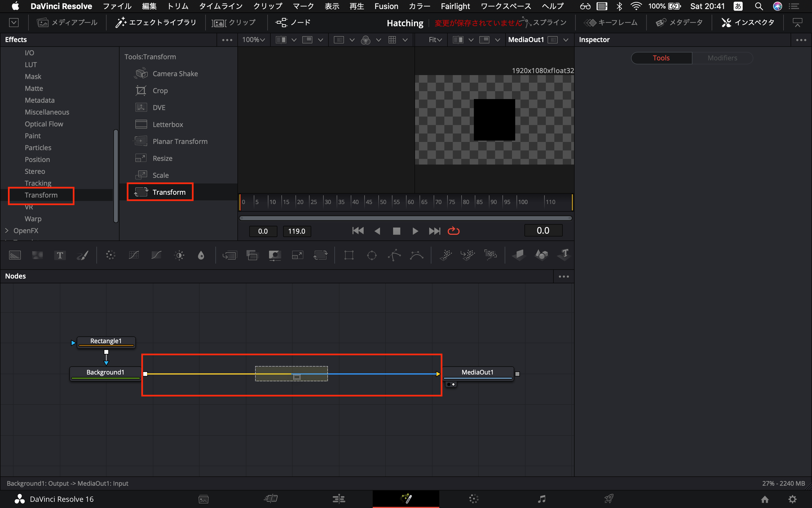Add a Color Curves node from toolbar
The height and width of the screenshot is (508, 812).
[x=134, y=255]
